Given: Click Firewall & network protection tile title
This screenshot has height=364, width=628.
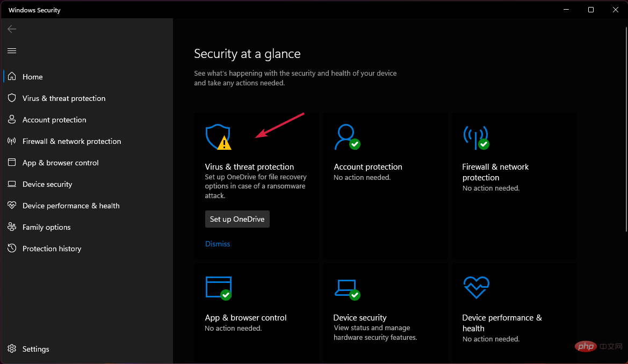Looking at the screenshot, I should click(495, 172).
